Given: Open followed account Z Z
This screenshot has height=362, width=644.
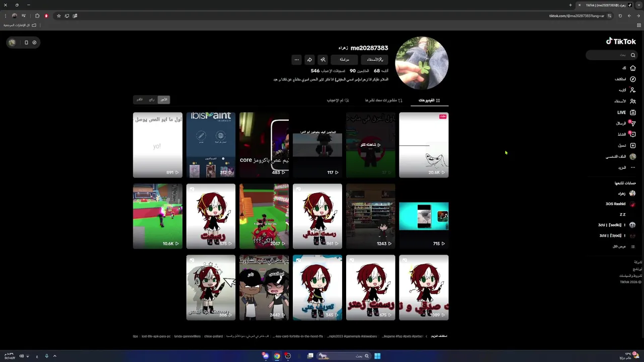Looking at the screenshot, I should click(623, 214).
